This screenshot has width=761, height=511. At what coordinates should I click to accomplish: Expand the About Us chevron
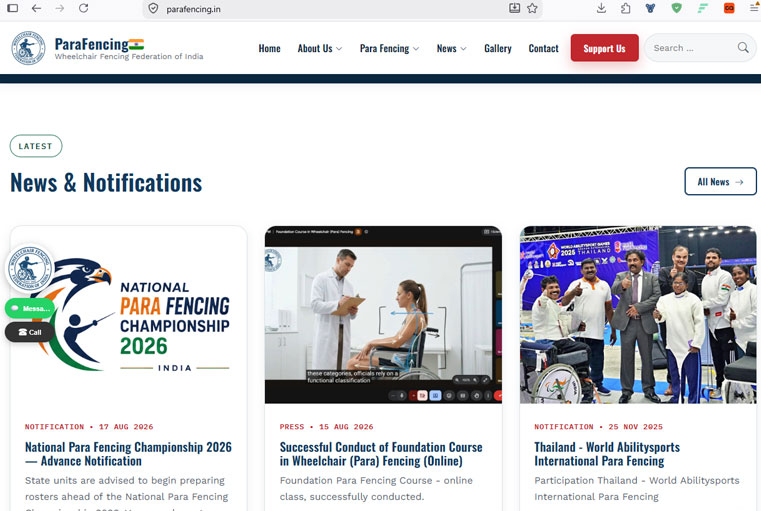pos(339,49)
